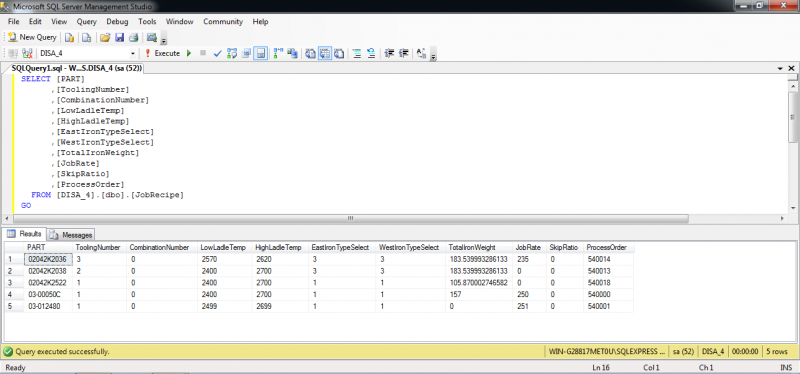
Task: Open the View menu
Action: [59, 21]
